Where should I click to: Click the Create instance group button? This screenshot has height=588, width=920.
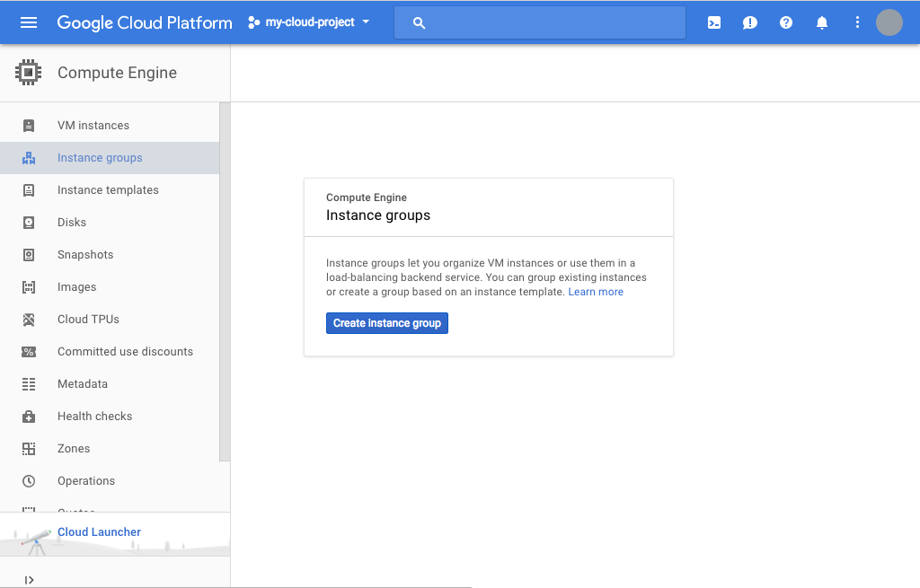click(386, 323)
